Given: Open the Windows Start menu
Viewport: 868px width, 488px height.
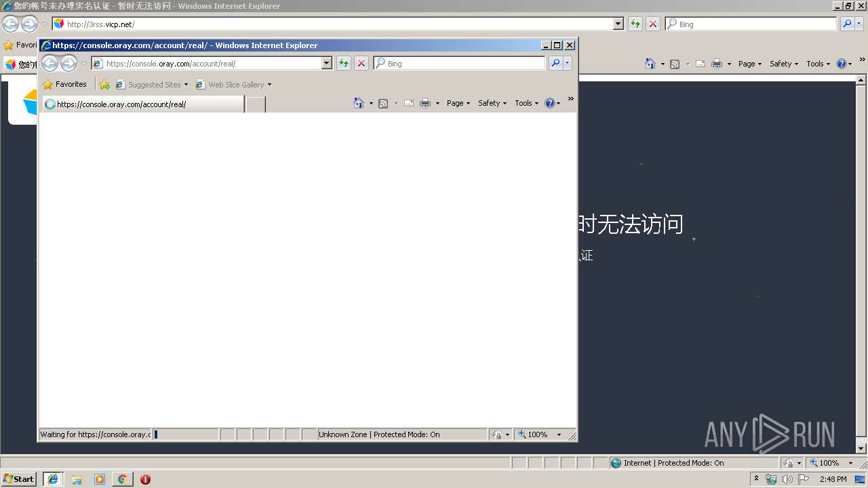Looking at the screenshot, I should 19,479.
